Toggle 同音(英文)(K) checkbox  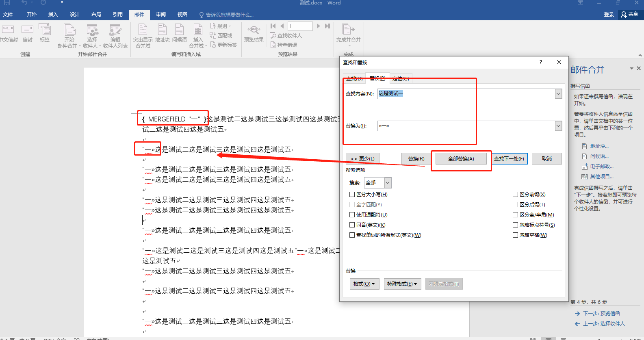[352, 225]
